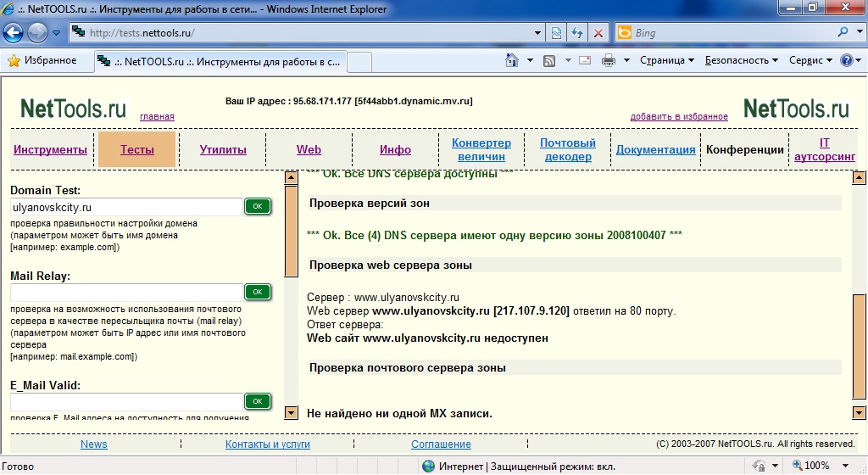Click the Read Mail icon
The width and height of the screenshot is (868, 475).
pos(585,60)
